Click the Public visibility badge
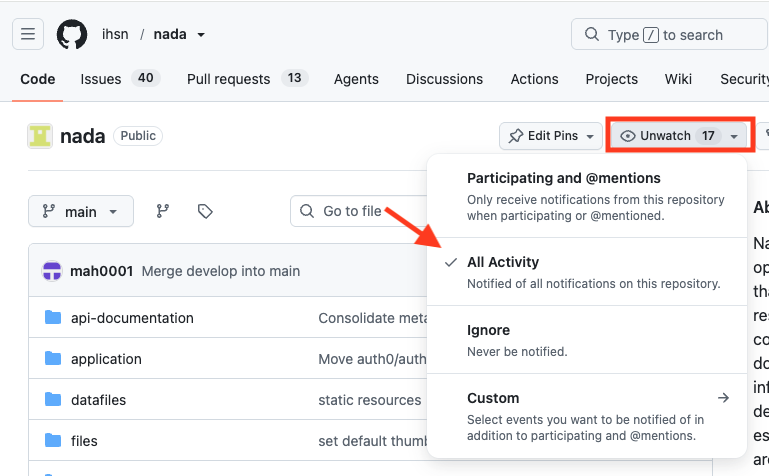This screenshot has width=769, height=476. click(x=138, y=136)
